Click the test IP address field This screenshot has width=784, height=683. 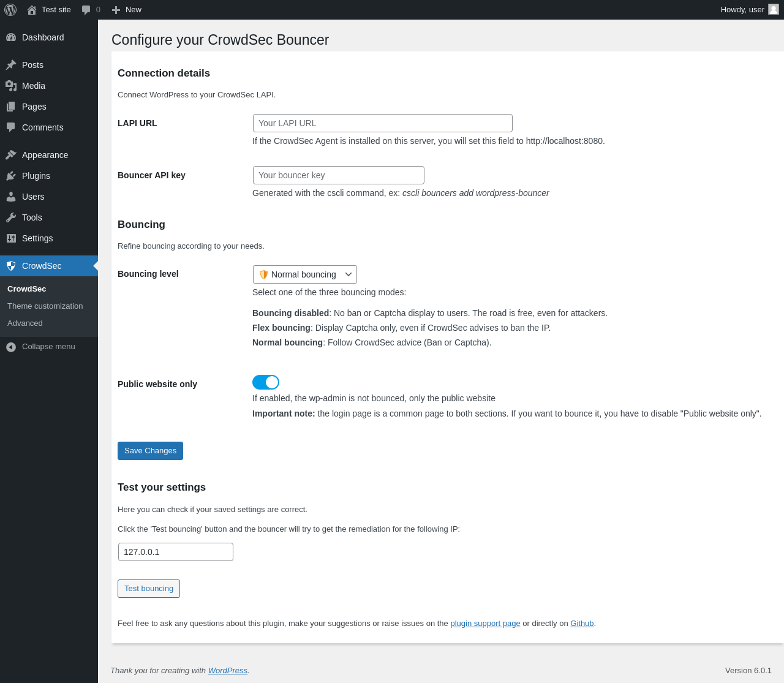coord(176,552)
